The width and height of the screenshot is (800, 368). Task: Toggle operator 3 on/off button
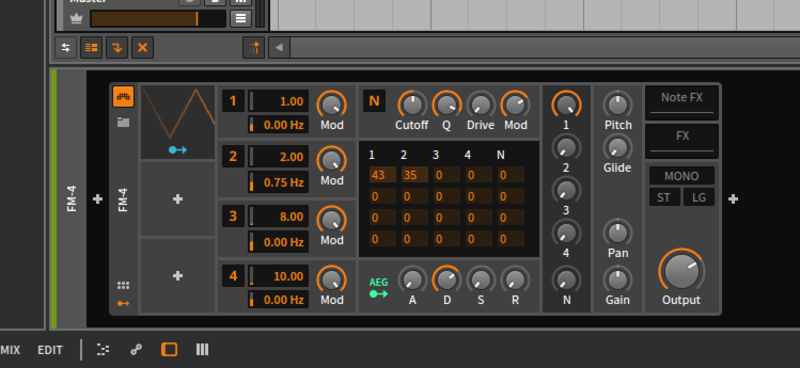pyautogui.click(x=233, y=216)
